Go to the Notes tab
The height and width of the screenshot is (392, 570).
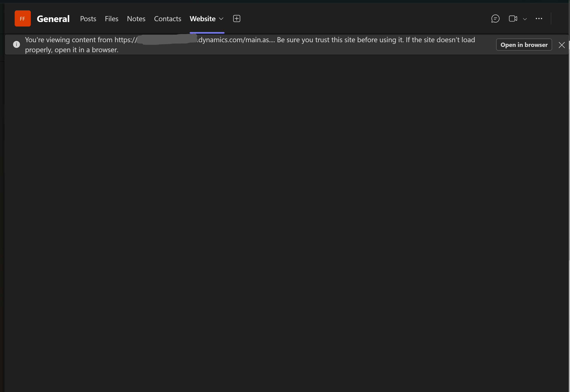(x=136, y=19)
